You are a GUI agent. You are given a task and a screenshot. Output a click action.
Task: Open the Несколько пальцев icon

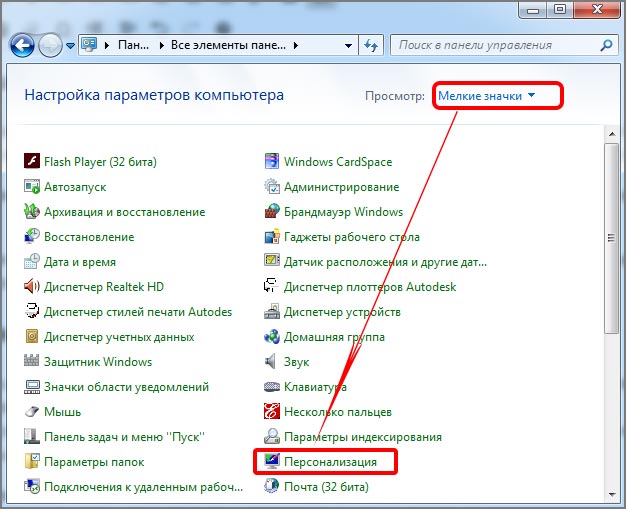(x=272, y=412)
